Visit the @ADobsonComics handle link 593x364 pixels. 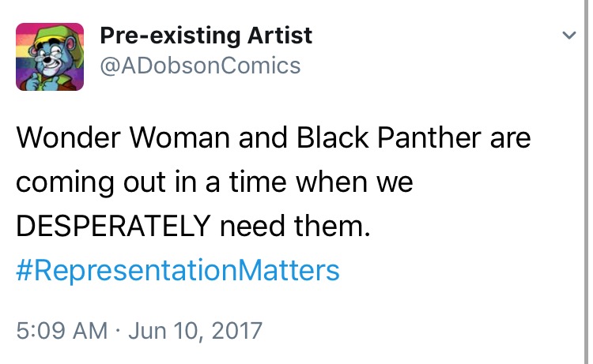200,66
